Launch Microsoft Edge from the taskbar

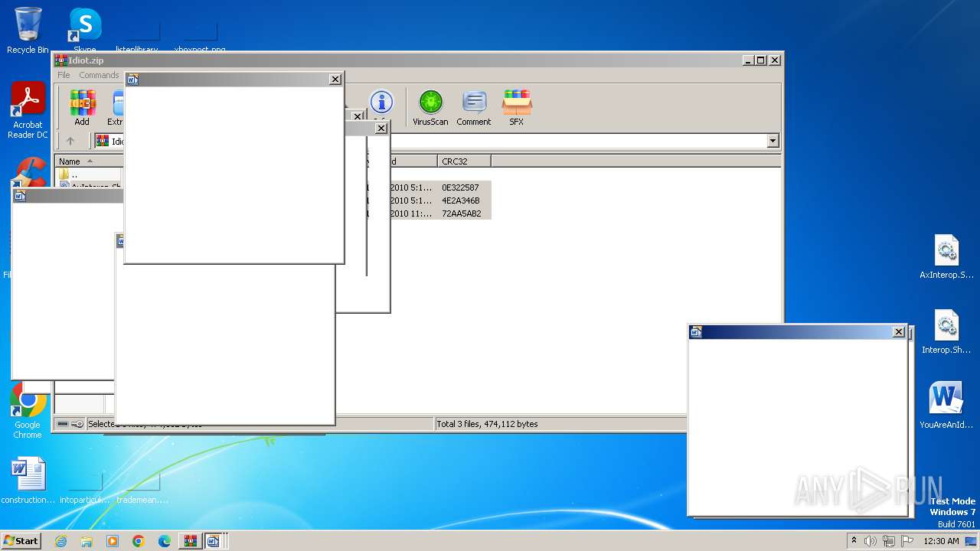pos(165,541)
